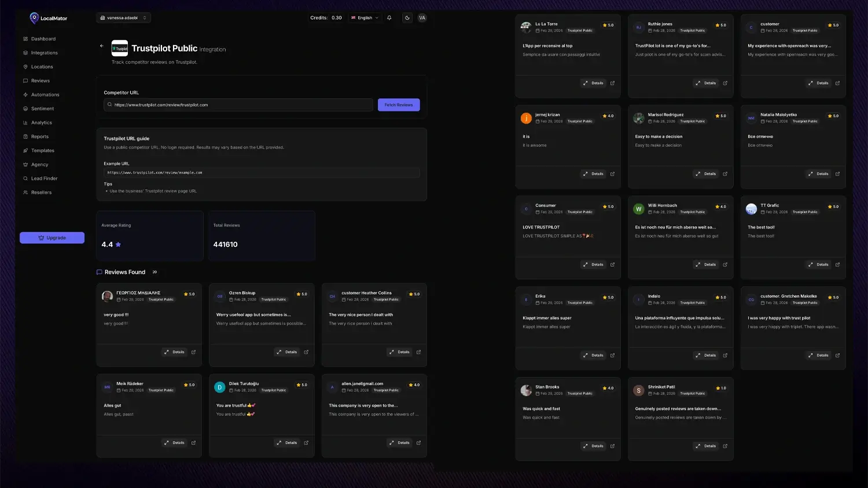Open Lead Finder in the sidebar
Screen dimensions: 868x488
(x=41, y=179)
